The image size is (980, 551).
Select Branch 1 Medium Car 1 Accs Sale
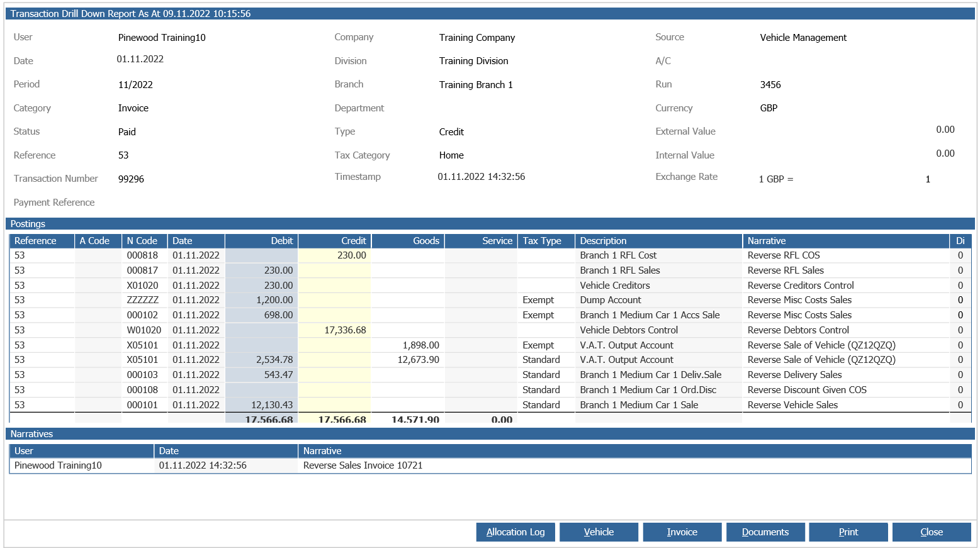pos(650,315)
